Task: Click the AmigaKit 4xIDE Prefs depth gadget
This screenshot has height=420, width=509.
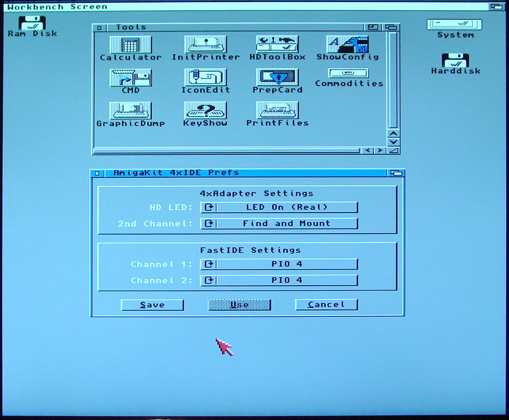Action: (x=396, y=173)
